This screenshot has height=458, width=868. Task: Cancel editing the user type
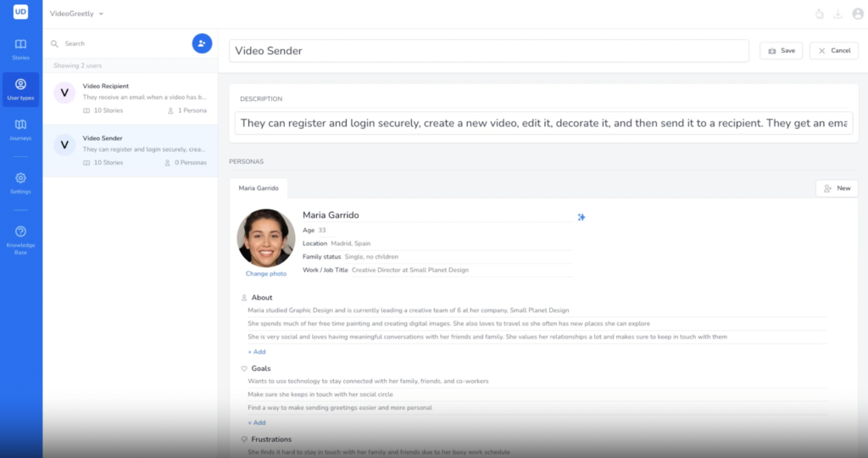[834, 51]
